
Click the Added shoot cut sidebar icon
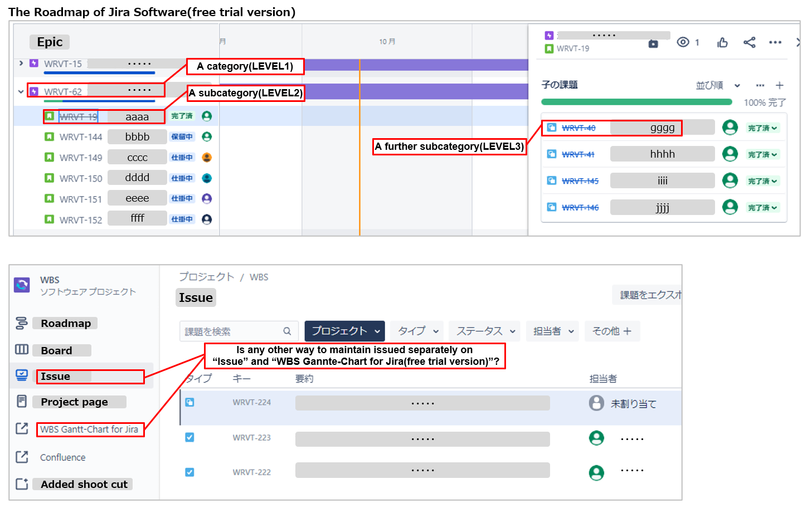(22, 484)
